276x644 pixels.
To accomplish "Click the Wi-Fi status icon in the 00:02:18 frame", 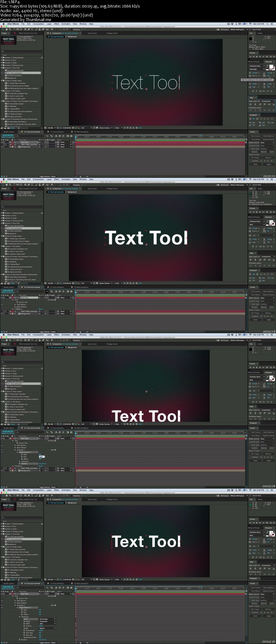I will pos(250,179).
